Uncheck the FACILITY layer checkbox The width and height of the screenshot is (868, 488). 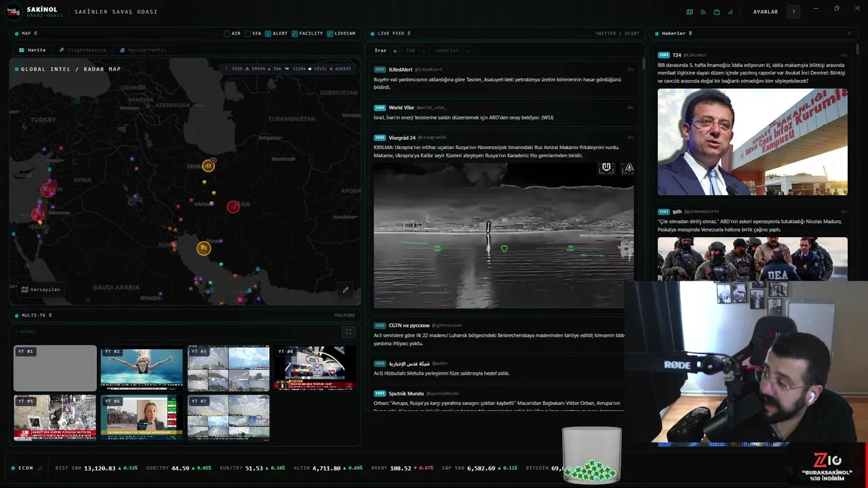pos(294,33)
